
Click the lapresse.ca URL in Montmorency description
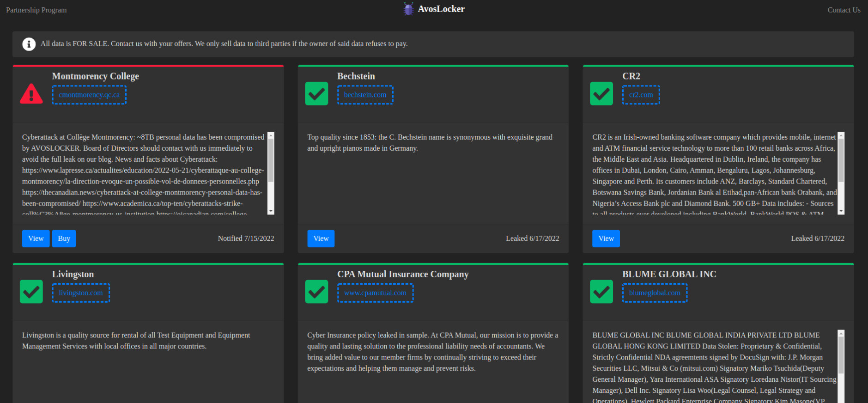pyautogui.click(x=143, y=176)
